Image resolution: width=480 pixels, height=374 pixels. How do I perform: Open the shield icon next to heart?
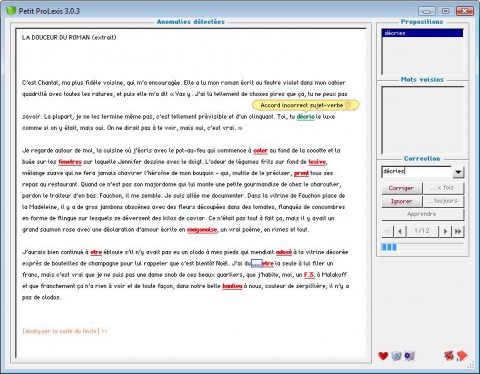pyautogui.click(x=396, y=356)
